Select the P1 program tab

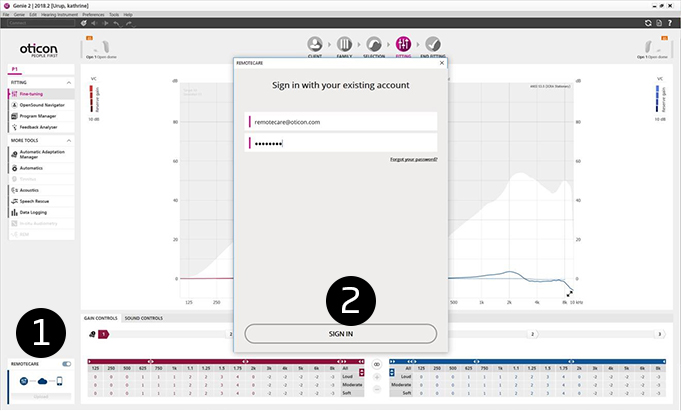(x=15, y=70)
